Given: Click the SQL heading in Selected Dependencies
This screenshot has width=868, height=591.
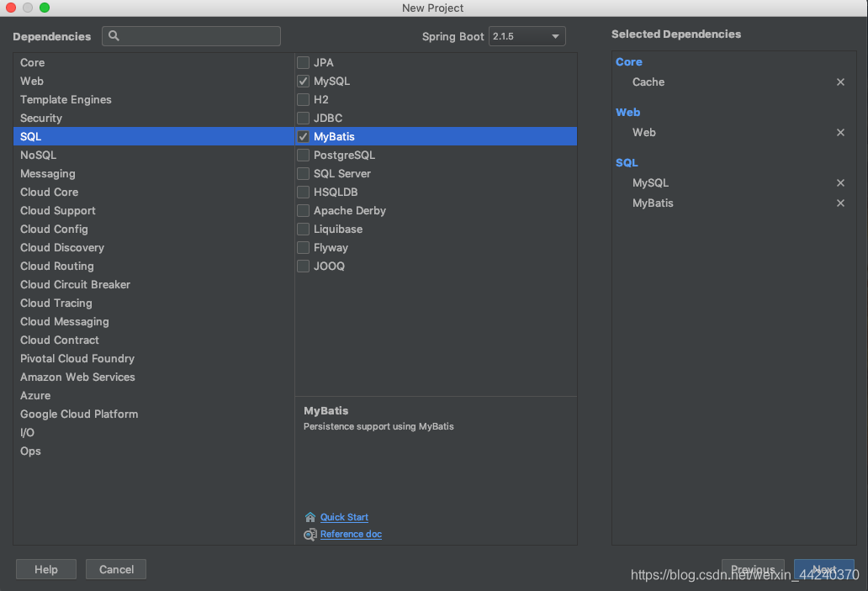Looking at the screenshot, I should [x=627, y=163].
